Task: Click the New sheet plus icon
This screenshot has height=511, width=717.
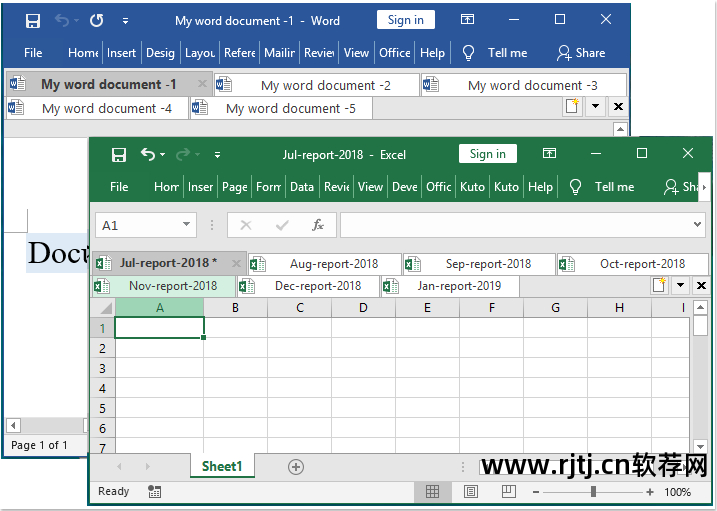Action: (296, 467)
